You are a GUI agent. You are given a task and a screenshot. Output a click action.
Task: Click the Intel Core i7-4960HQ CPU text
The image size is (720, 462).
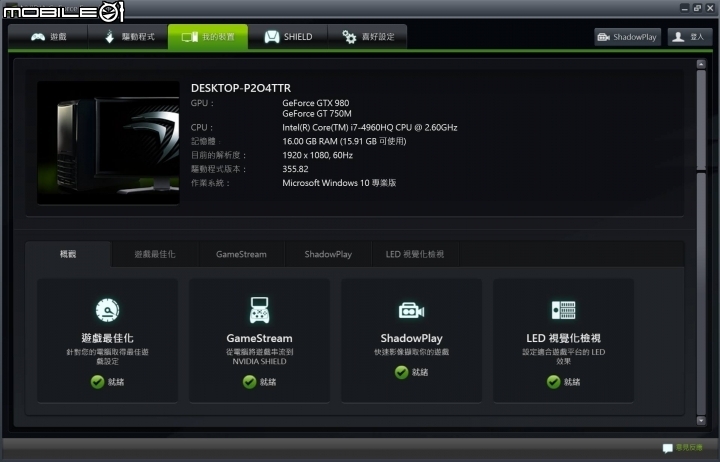pyautogui.click(x=370, y=127)
